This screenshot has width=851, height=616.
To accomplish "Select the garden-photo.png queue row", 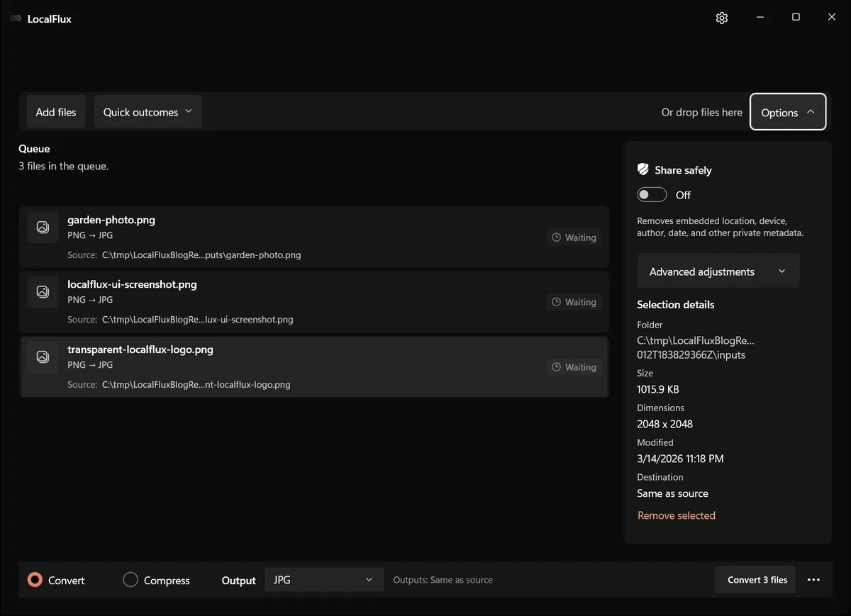I will point(314,237).
